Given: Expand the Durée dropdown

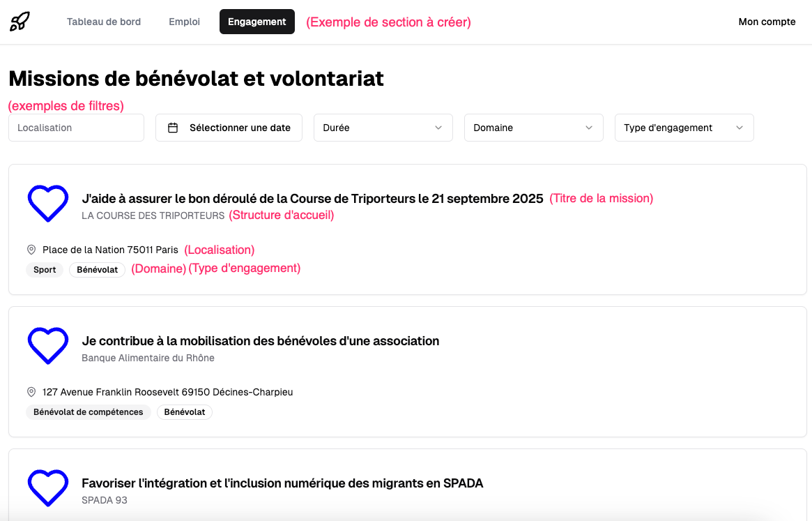Looking at the screenshot, I should pos(383,128).
